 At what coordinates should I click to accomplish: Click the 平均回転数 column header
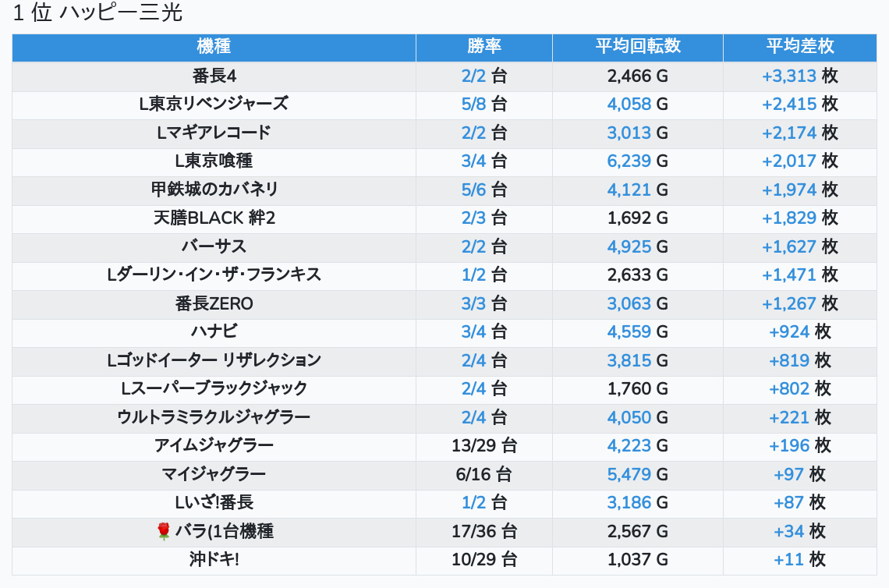coord(637,47)
